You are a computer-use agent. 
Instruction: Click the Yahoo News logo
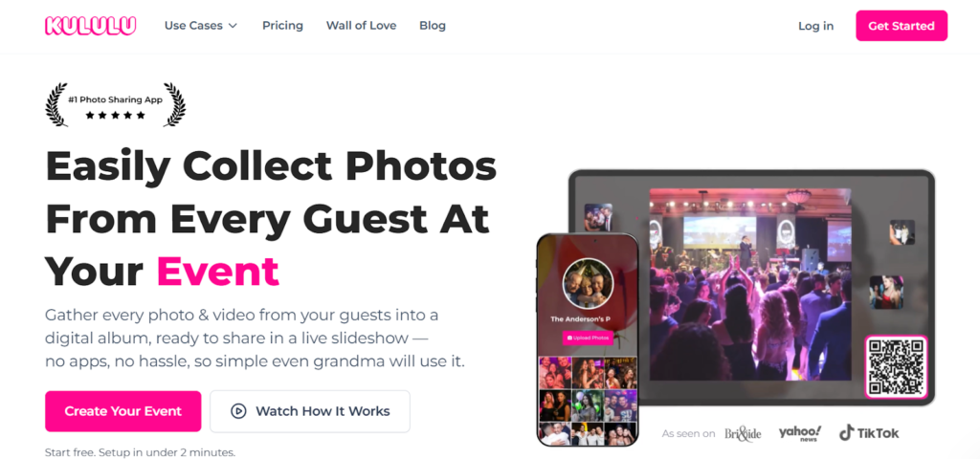[799, 433]
